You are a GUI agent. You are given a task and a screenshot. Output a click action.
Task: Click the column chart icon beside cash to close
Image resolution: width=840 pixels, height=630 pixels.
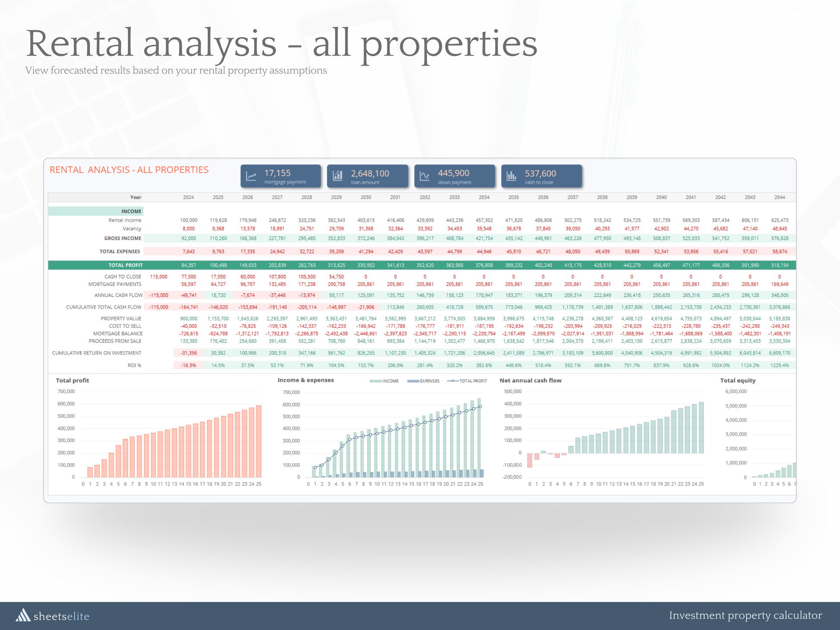tap(512, 176)
